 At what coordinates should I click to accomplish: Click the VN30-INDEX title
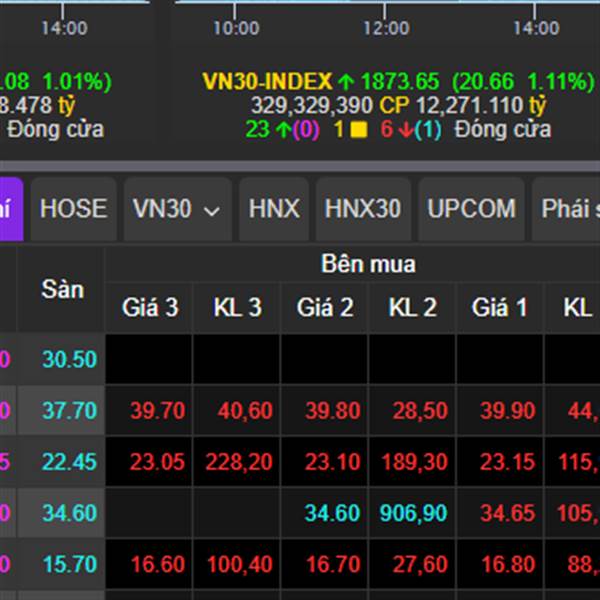coord(267,82)
